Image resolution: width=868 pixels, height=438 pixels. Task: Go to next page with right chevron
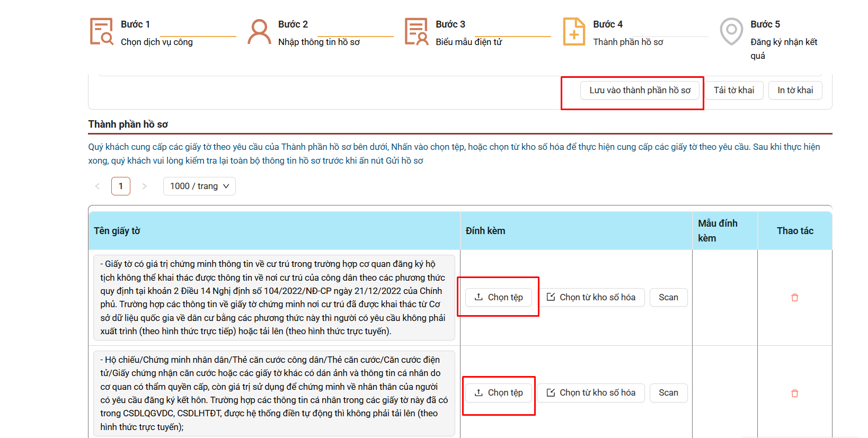[x=144, y=186]
